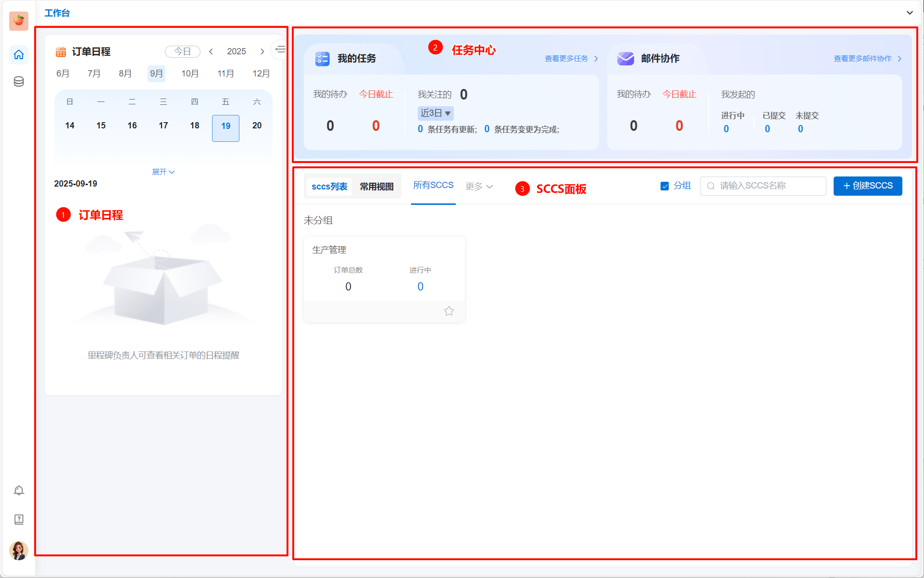Expand the 更多 dropdown
Image resolution: width=924 pixels, height=578 pixels.
pyautogui.click(x=479, y=187)
